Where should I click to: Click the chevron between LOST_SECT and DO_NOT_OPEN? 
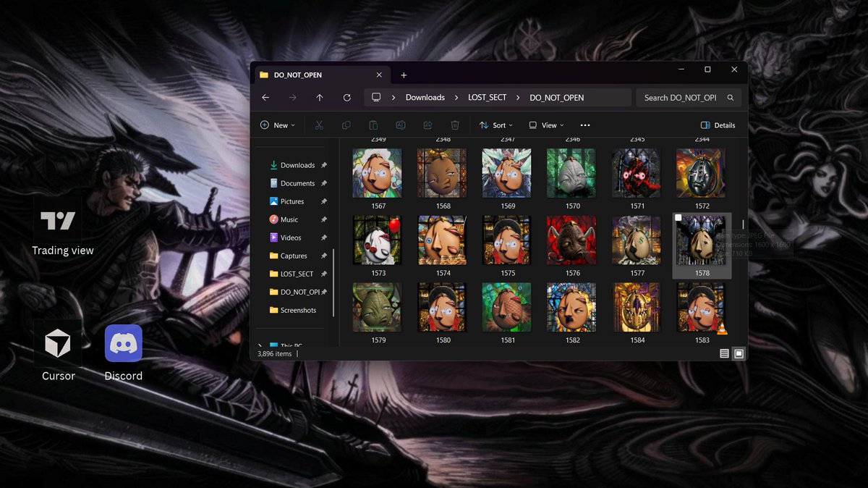tap(519, 98)
